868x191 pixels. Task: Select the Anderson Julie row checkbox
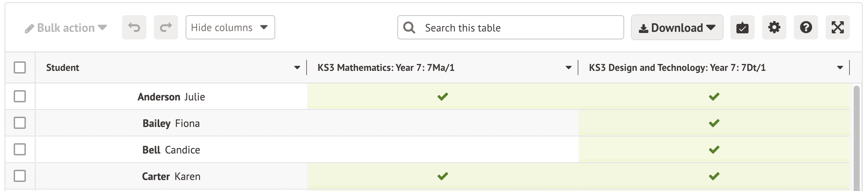[20, 96]
